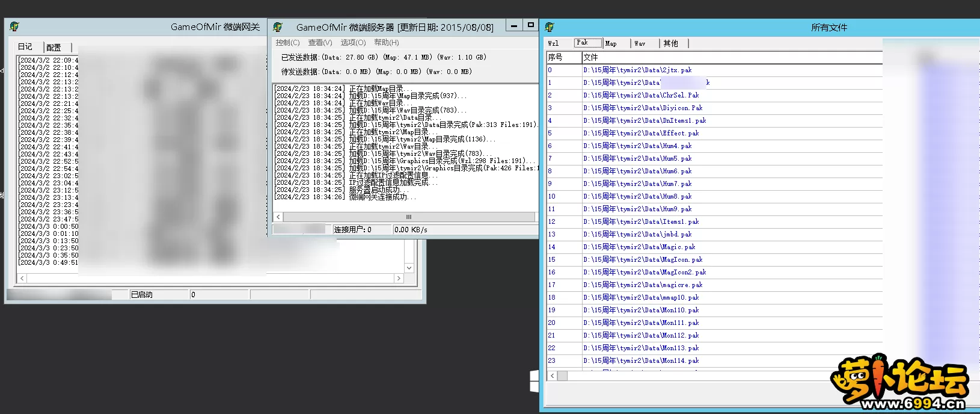Select file row ChrSel.Pak
This screenshot has width=980, height=414.
pyautogui.click(x=714, y=95)
